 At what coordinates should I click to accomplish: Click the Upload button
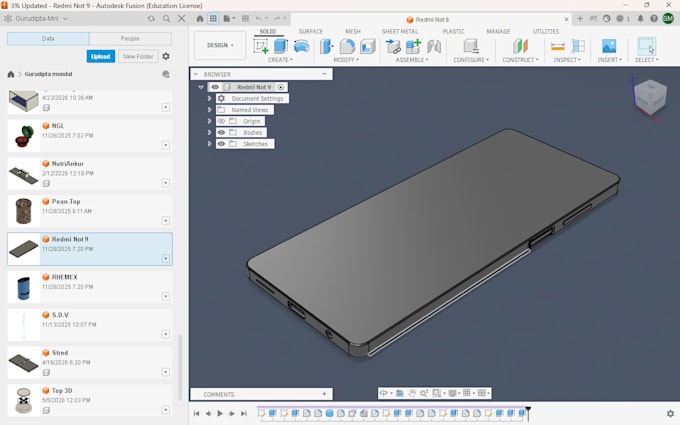pyautogui.click(x=101, y=56)
